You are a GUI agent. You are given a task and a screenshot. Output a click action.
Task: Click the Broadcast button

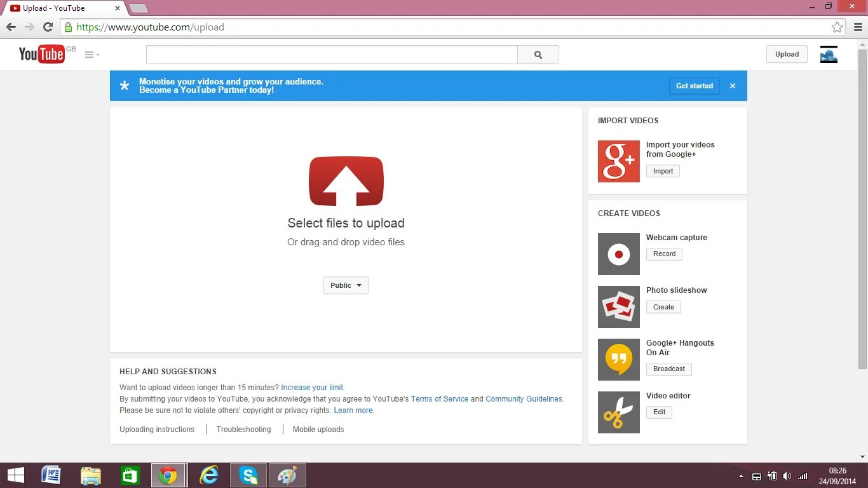tap(669, 369)
